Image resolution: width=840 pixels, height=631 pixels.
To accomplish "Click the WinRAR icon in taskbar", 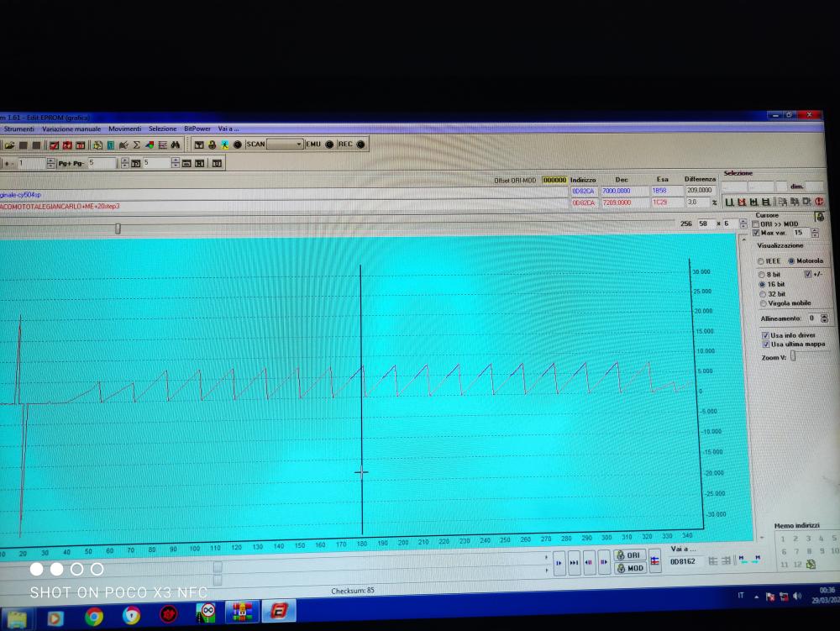I will pos(242,613).
